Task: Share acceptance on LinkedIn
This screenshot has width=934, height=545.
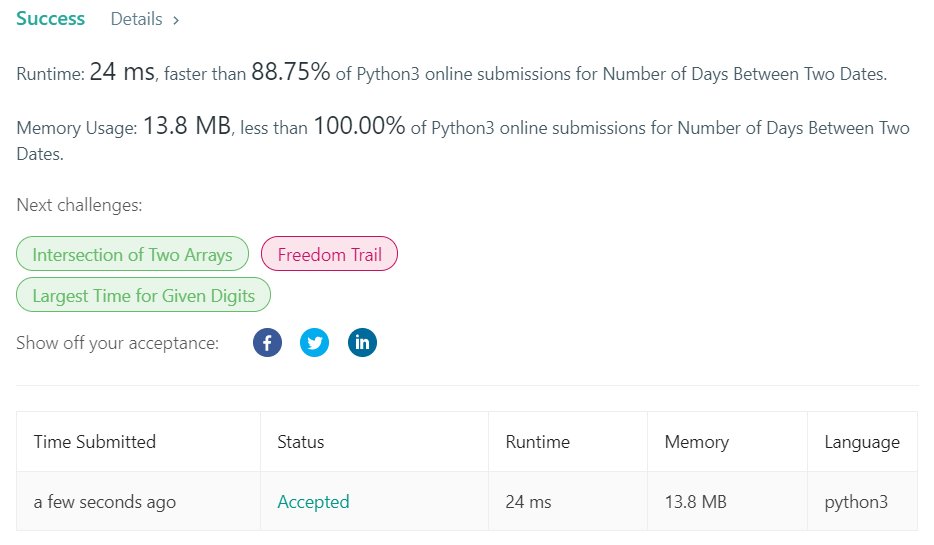Action: (362, 343)
